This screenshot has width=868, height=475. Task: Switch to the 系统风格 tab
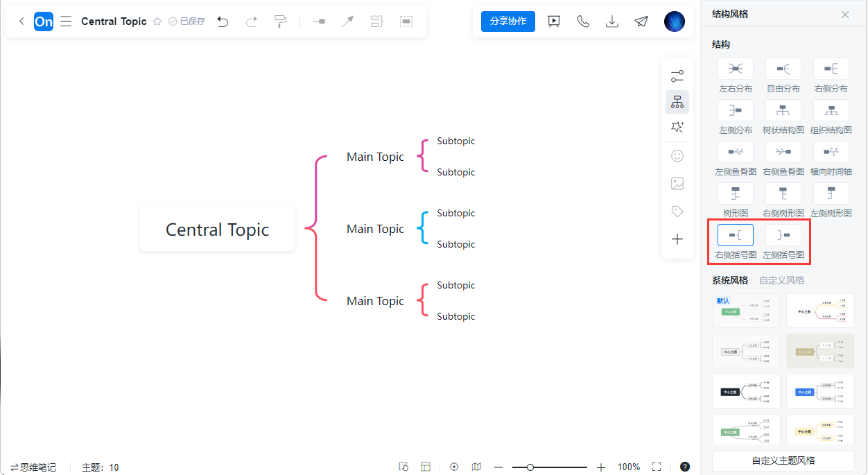click(730, 280)
